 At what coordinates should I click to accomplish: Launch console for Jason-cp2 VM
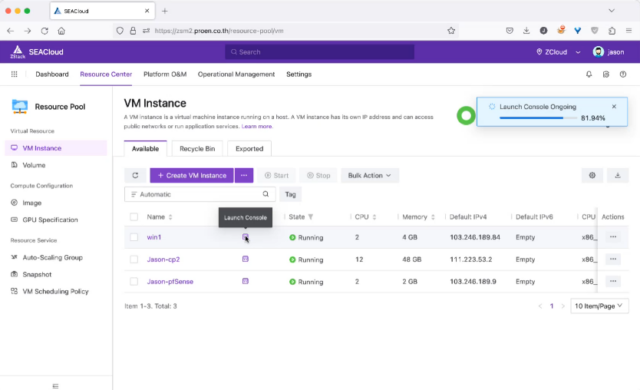click(245, 259)
